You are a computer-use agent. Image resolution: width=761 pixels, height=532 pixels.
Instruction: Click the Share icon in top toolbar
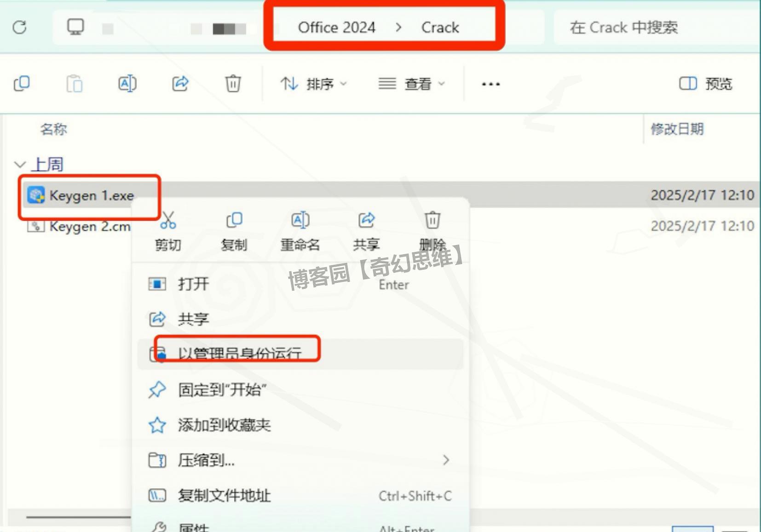[180, 84]
